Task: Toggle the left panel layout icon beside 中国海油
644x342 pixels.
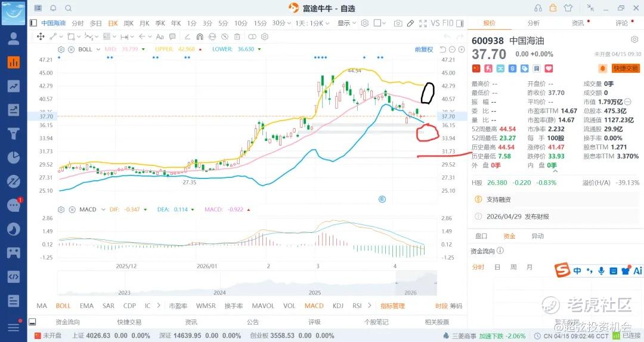Action: pyautogui.click(x=33, y=23)
